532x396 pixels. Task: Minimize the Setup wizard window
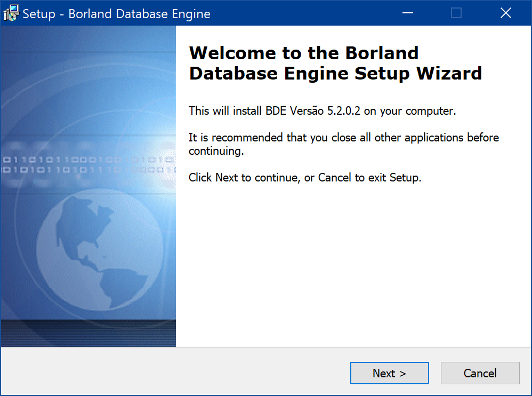pos(407,13)
